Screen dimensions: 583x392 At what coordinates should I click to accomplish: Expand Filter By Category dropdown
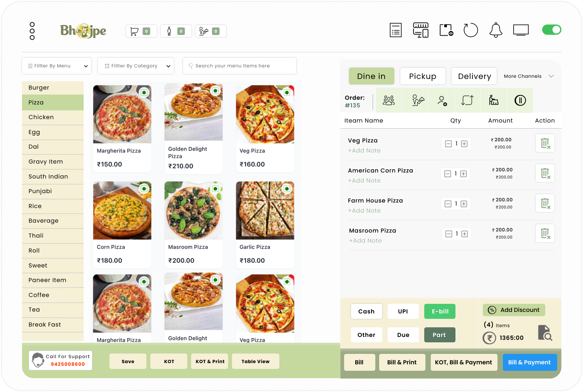coord(136,66)
